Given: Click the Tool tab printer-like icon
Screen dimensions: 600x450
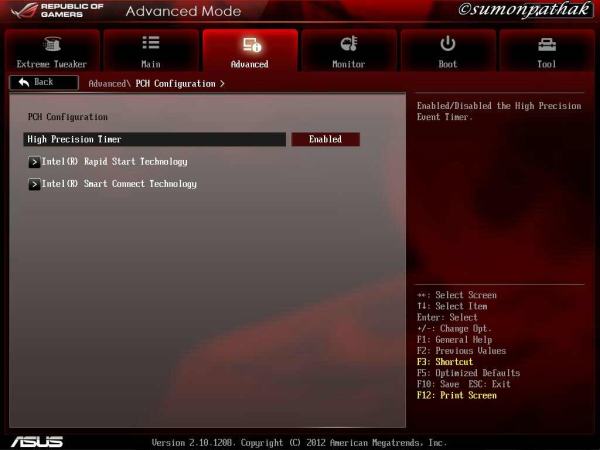Looking at the screenshot, I should pyautogui.click(x=547, y=44).
